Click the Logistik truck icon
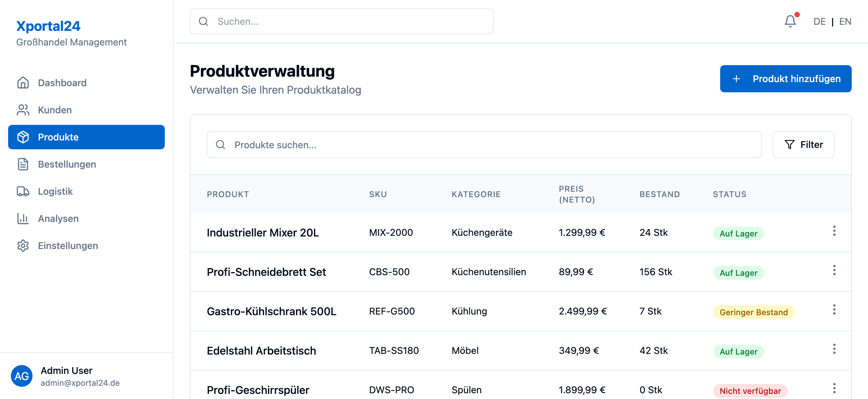The image size is (868, 399). [23, 191]
